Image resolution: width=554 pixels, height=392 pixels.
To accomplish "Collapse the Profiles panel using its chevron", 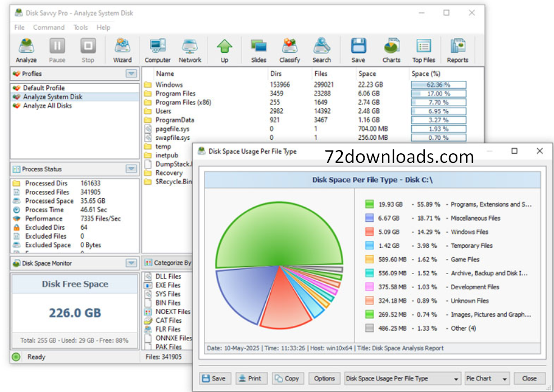I will [x=132, y=74].
